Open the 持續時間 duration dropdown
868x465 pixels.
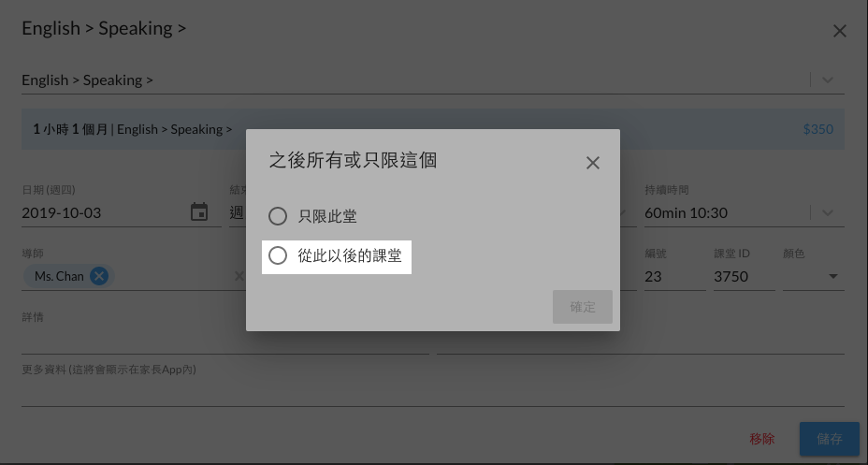pyautogui.click(x=827, y=212)
